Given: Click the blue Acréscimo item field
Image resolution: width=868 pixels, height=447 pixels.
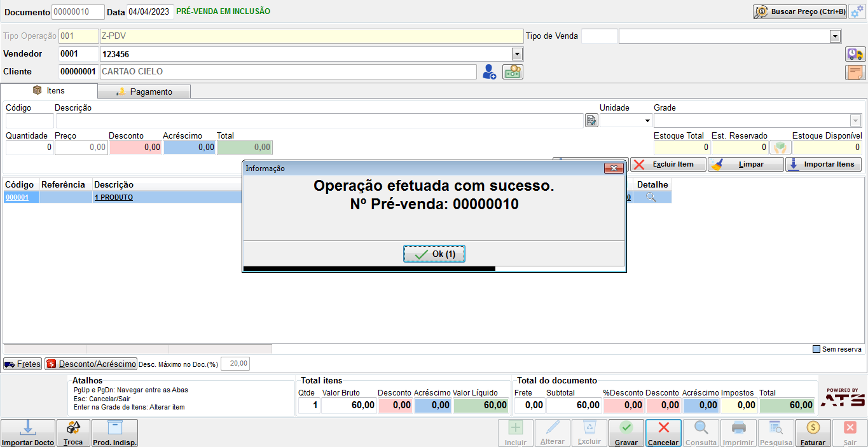Looking at the screenshot, I should point(189,148).
